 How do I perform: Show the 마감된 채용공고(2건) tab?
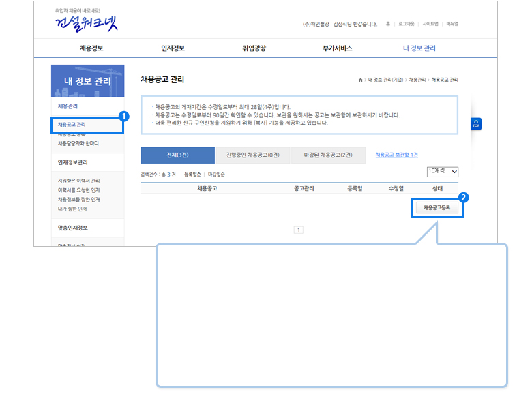(328, 155)
